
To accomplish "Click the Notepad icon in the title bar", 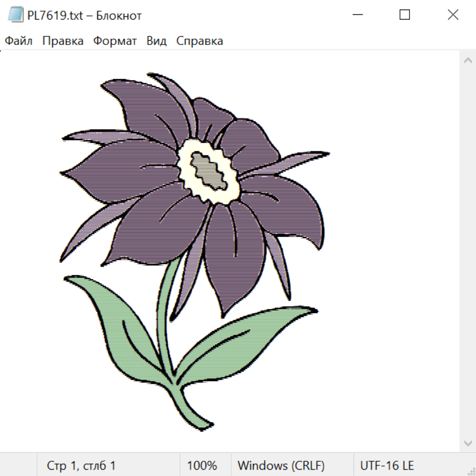I will (16, 15).
